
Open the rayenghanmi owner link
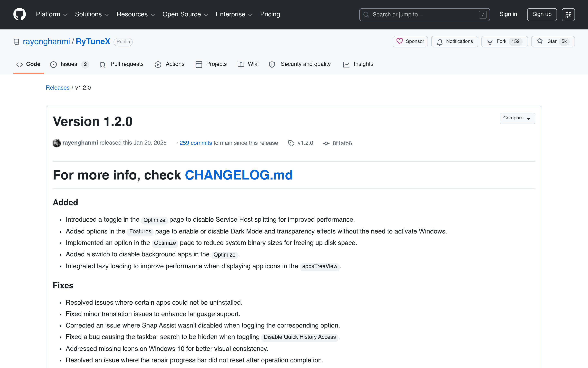coord(46,42)
